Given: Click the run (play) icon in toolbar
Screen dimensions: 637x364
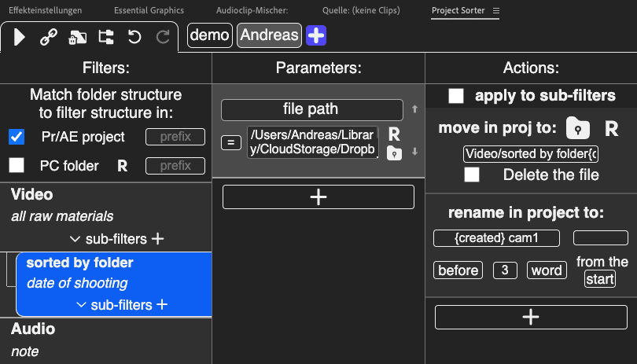Looking at the screenshot, I should click(x=20, y=36).
